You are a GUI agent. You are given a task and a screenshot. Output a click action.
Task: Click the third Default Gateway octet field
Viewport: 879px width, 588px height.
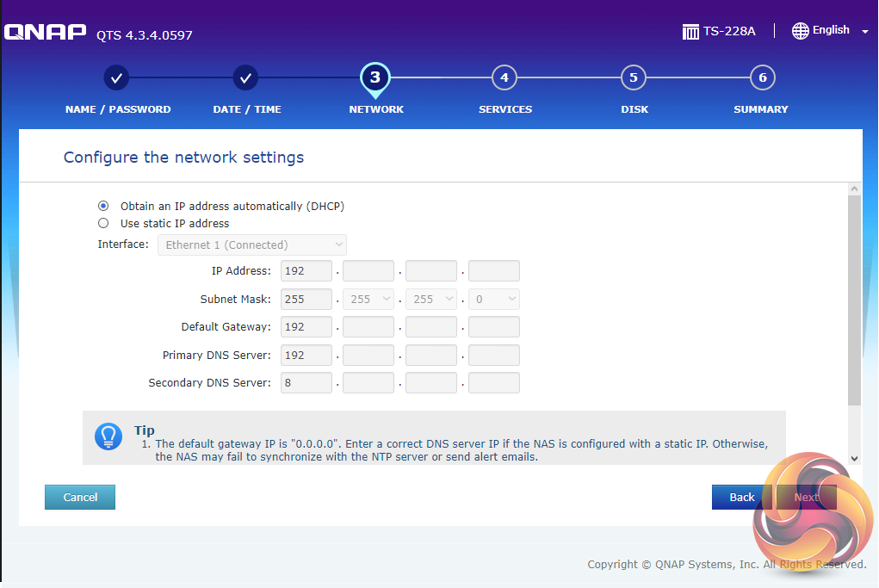click(431, 327)
